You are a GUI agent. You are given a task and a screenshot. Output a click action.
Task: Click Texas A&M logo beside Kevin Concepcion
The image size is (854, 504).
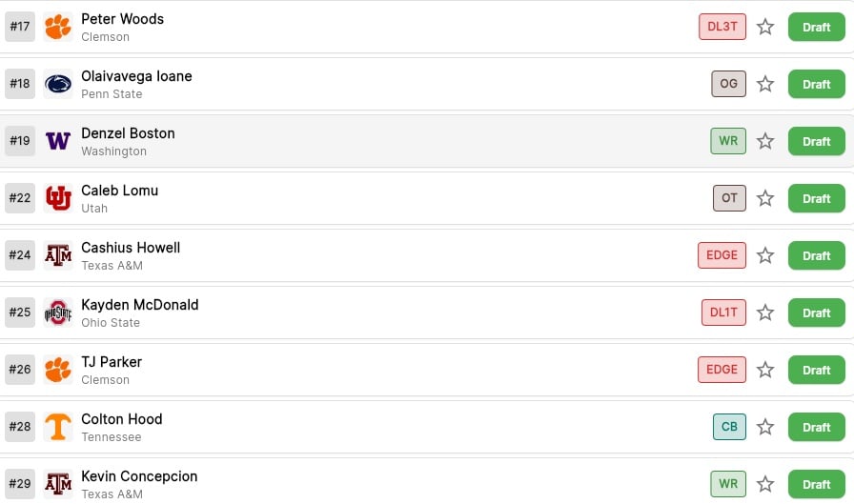click(x=58, y=484)
